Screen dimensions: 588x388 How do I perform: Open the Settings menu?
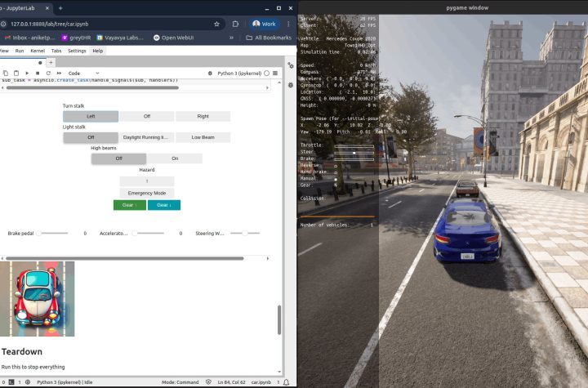point(77,51)
